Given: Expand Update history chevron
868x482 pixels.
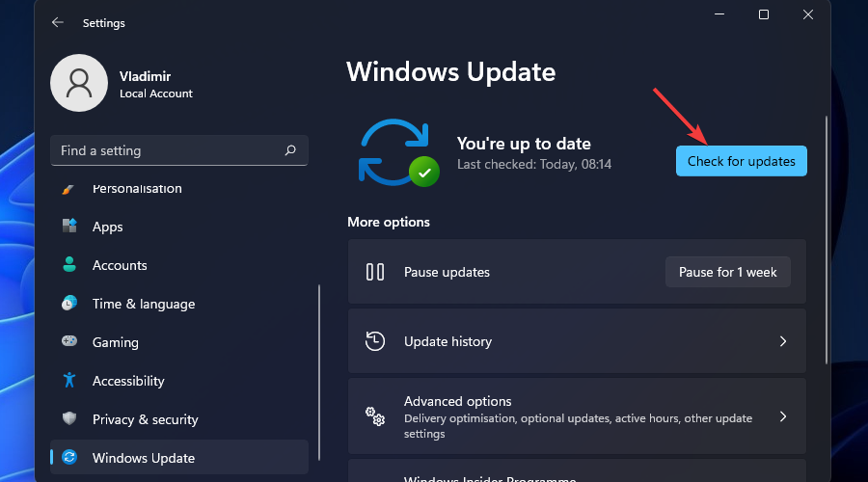Looking at the screenshot, I should [x=783, y=341].
